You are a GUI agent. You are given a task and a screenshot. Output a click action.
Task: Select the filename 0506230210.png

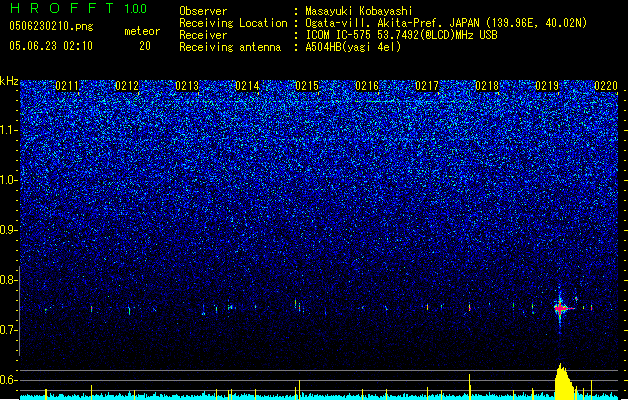(51, 26)
